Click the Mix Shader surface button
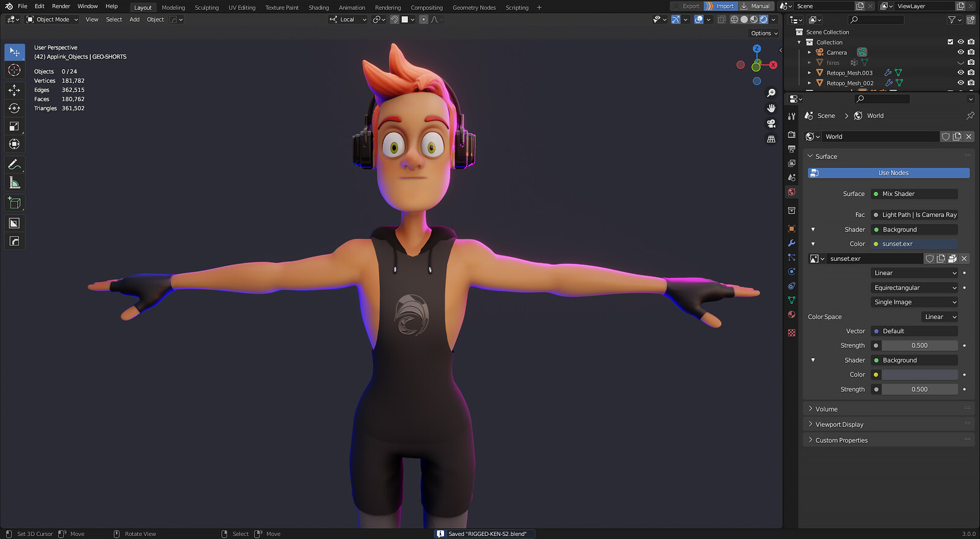The width and height of the screenshot is (980, 539). [x=914, y=194]
